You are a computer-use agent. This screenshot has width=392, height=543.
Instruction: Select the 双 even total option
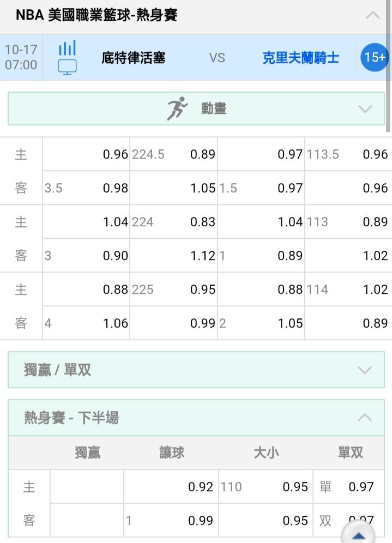click(x=348, y=520)
